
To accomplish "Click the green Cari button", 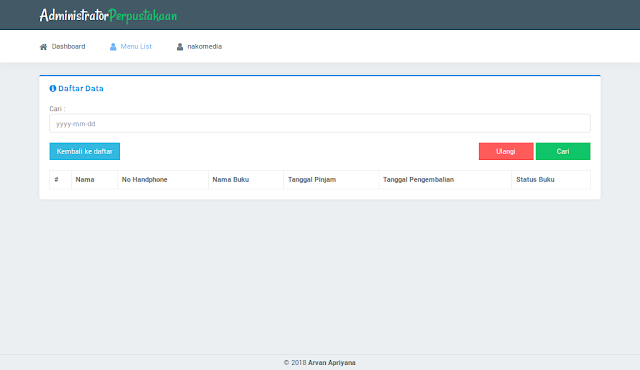I will (563, 151).
